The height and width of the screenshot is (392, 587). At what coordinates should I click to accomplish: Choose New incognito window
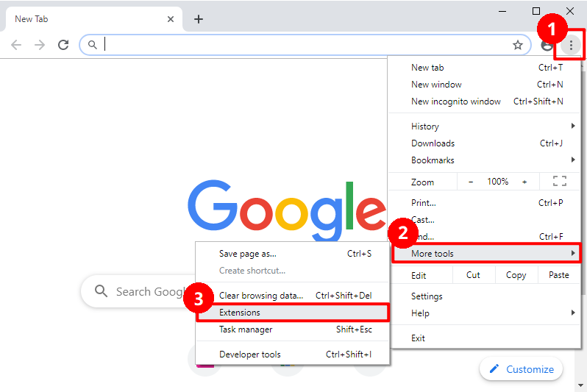pos(456,101)
